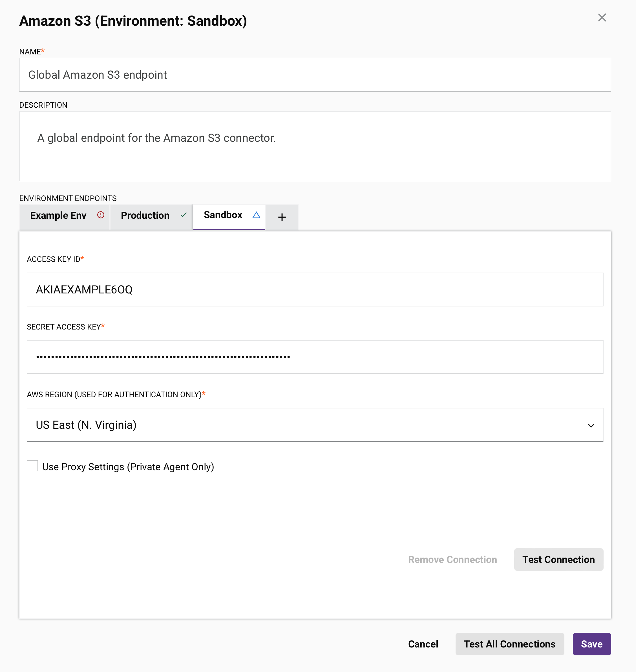Run Test All Connections
This screenshot has width=636, height=672.
click(x=509, y=644)
